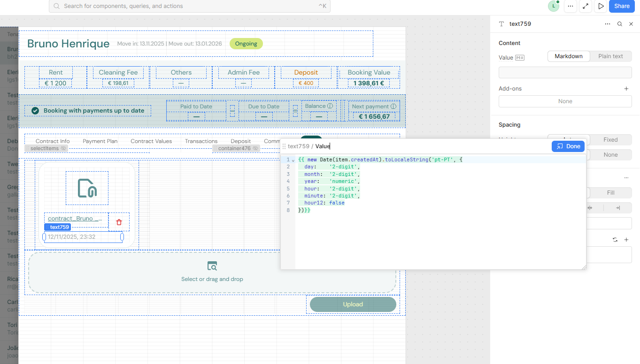
Task: Add a new Add-on with the plus icon
Action: click(626, 88)
